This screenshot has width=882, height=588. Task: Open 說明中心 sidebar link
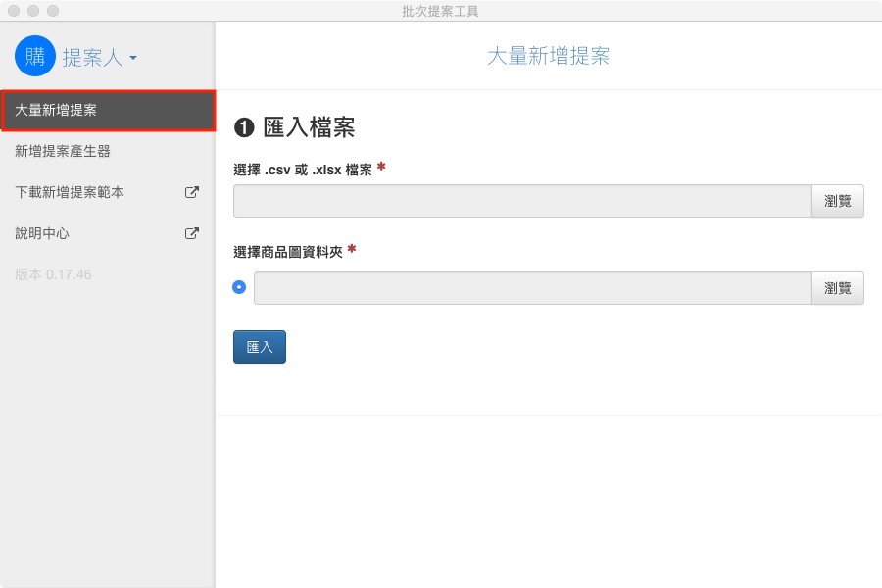42,233
